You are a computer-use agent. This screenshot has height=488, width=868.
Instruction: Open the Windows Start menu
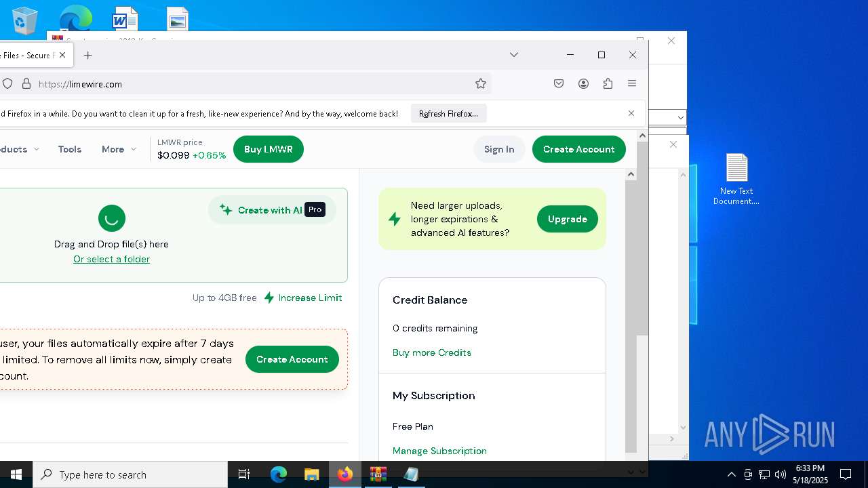(16, 474)
